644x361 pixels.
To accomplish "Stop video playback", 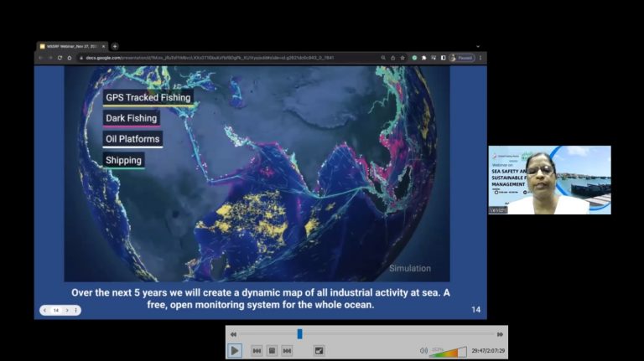I will pyautogui.click(x=272, y=351).
